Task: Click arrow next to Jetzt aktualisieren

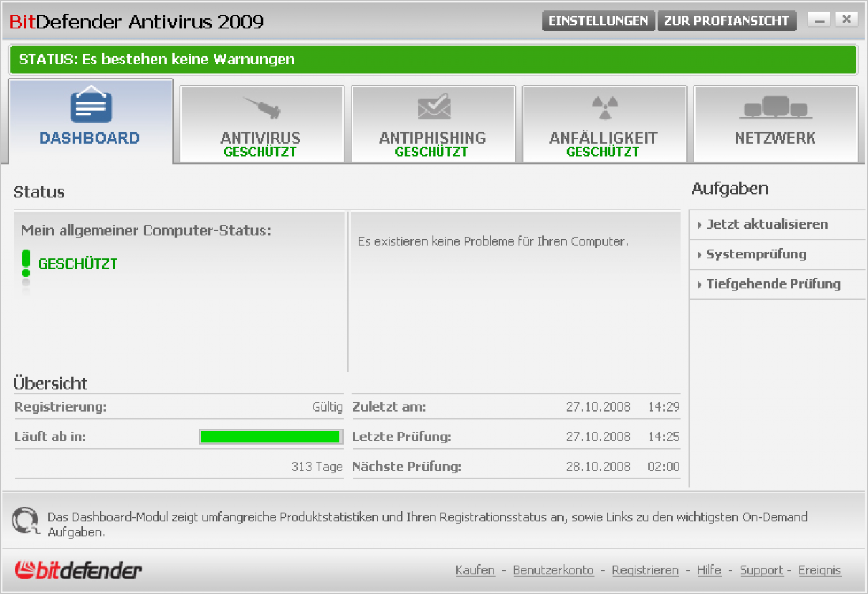Action: coord(699,225)
